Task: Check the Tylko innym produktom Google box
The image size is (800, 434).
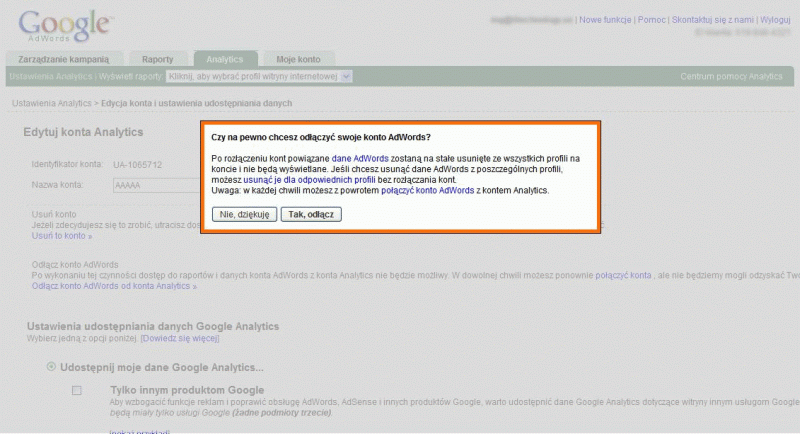Action: pyautogui.click(x=77, y=391)
